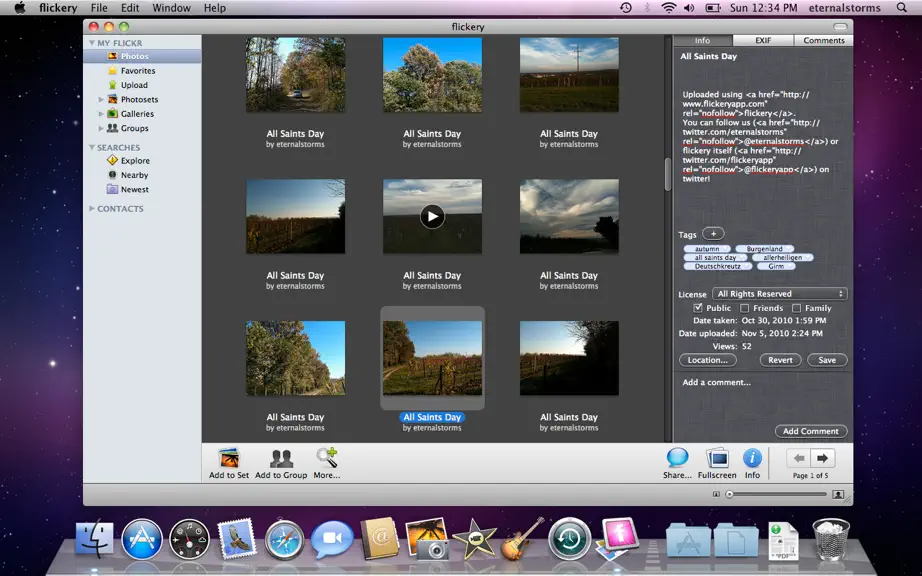This screenshot has height=576, width=922.
Task: Click Add a comment text field
Action: click(762, 400)
